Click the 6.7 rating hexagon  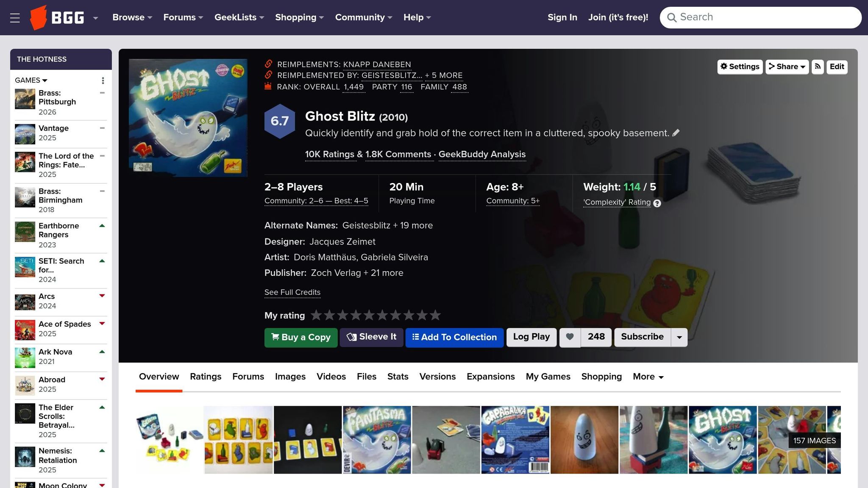pyautogui.click(x=280, y=121)
